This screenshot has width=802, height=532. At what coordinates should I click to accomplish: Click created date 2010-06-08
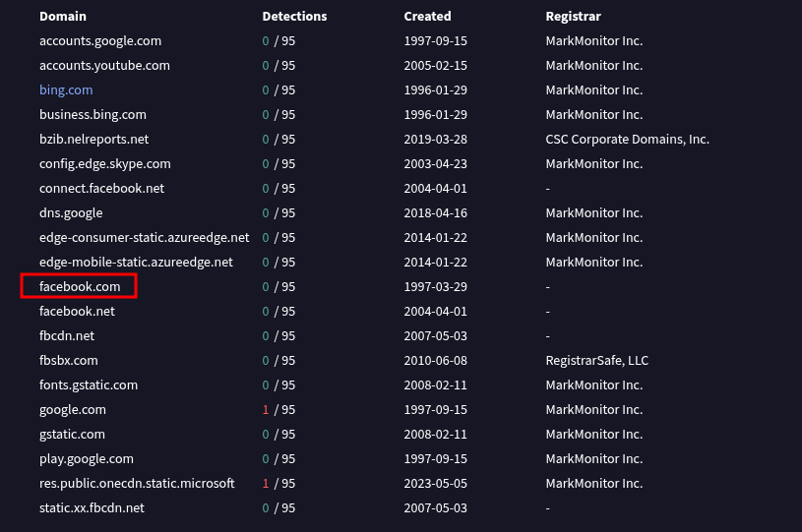tap(436, 360)
